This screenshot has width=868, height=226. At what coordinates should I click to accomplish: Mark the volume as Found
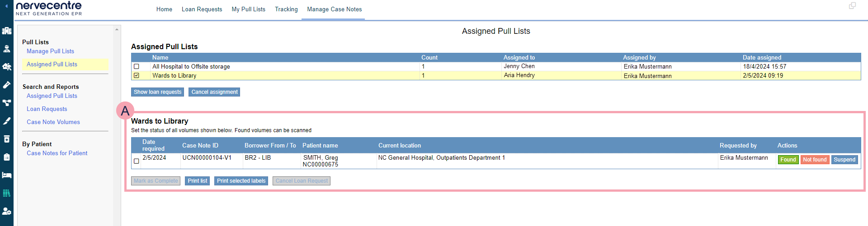pyautogui.click(x=788, y=160)
